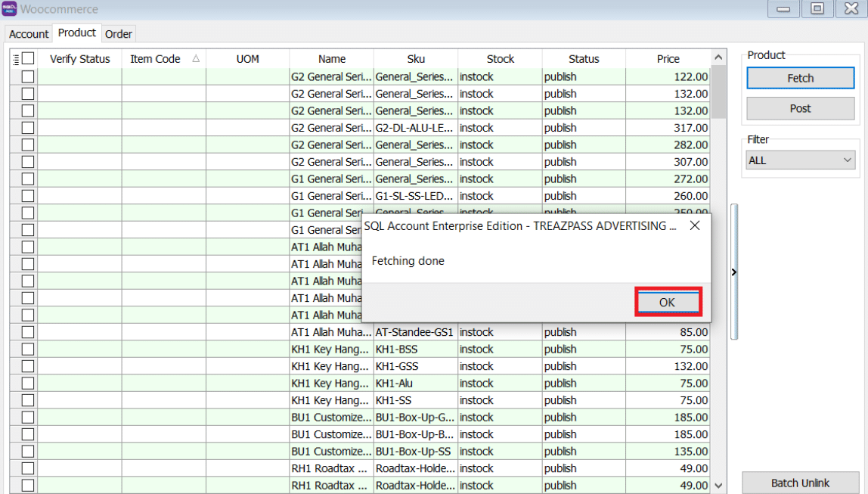Maximize the Woocommerce window
Screen dimensions: 868x494
click(817, 9)
